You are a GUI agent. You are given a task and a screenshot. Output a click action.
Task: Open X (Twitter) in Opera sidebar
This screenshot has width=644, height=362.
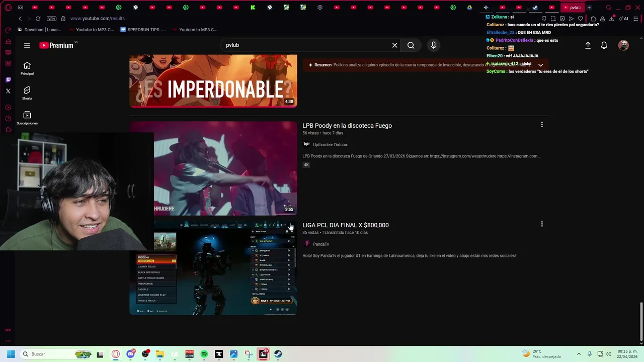[8, 91]
